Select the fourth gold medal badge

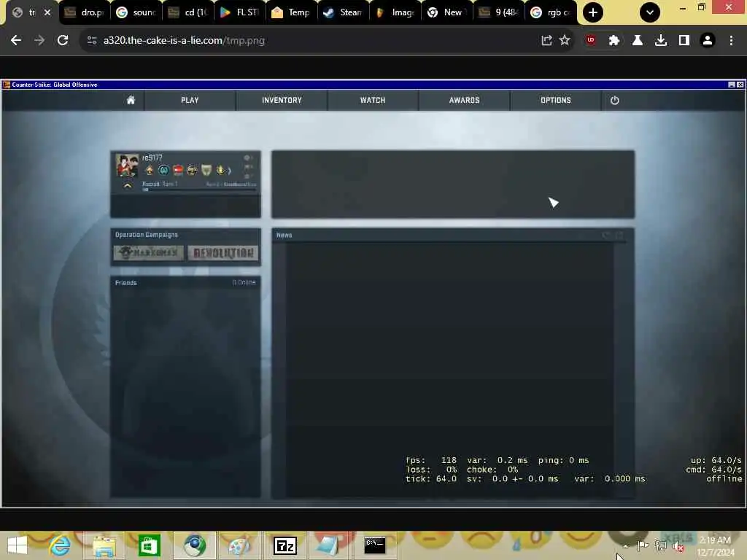[x=192, y=170]
